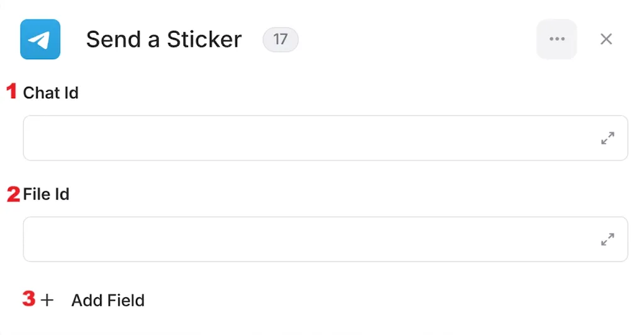Select the Chat Id field label

50,93
